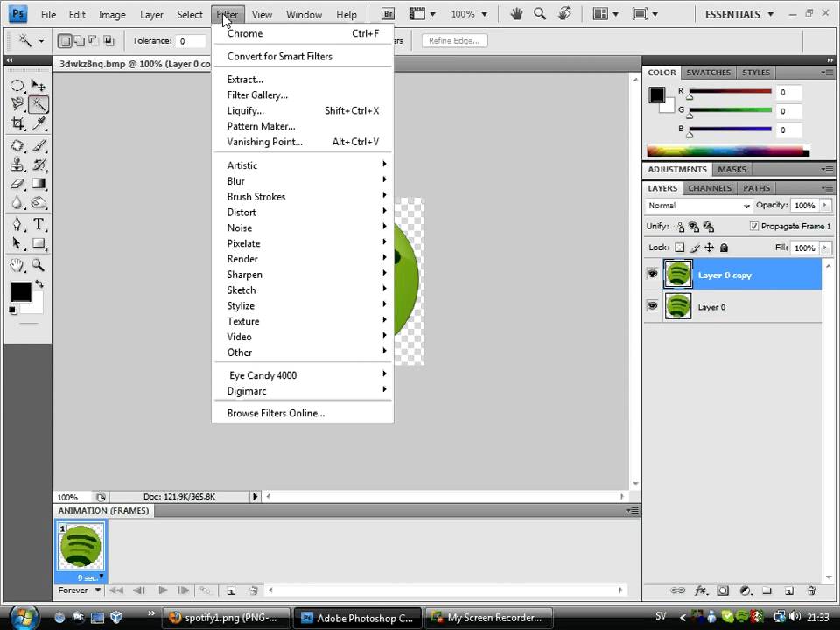Select the Blur tool
This screenshot has width=840, height=630.
tap(17, 202)
